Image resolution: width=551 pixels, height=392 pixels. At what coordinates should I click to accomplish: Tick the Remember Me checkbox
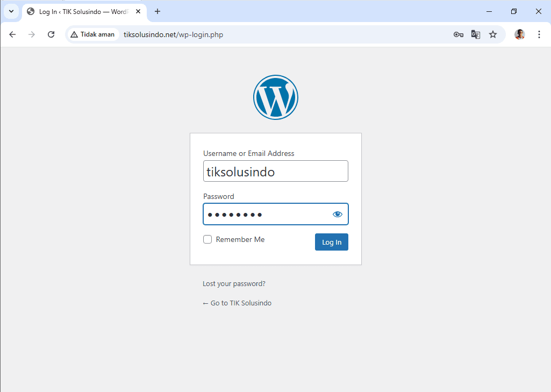point(207,239)
